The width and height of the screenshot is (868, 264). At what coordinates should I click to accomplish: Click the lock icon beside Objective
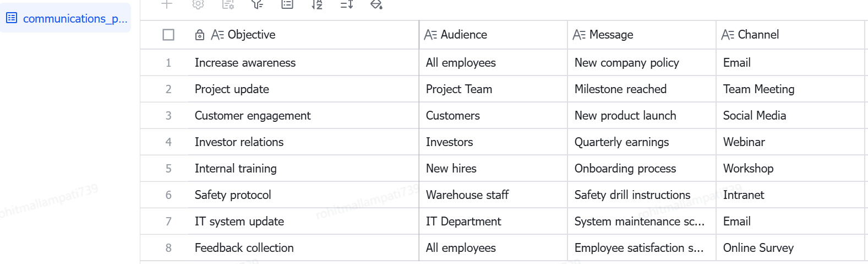pos(200,35)
